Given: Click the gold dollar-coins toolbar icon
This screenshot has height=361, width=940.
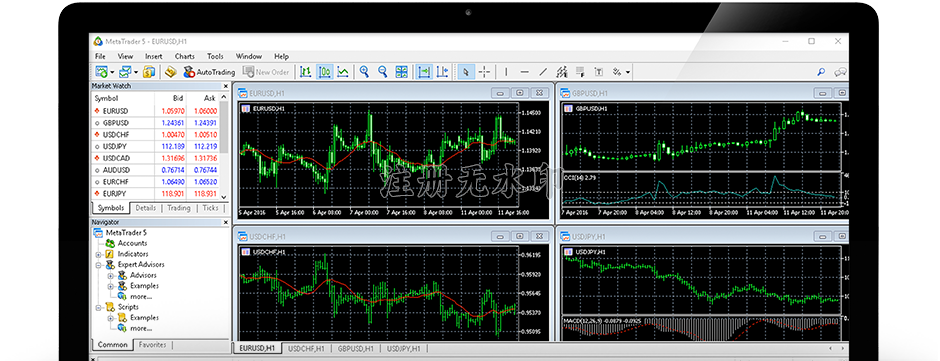Looking at the screenshot, I should coord(149,72).
